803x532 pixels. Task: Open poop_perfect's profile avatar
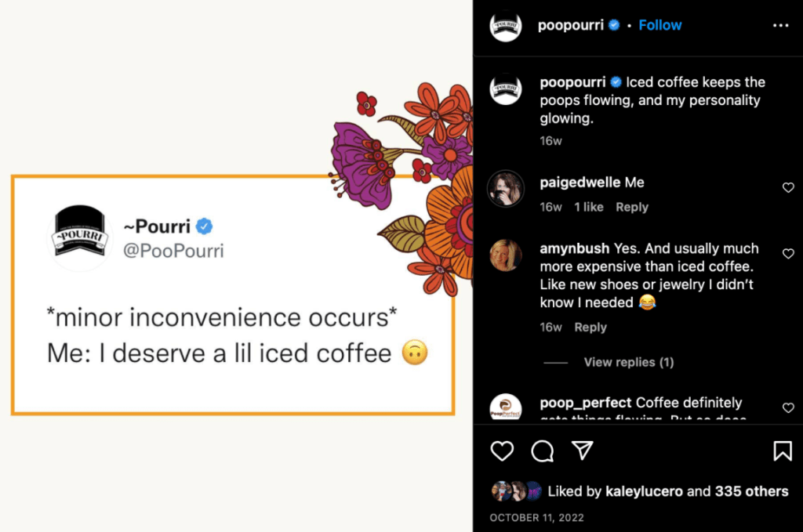506,408
